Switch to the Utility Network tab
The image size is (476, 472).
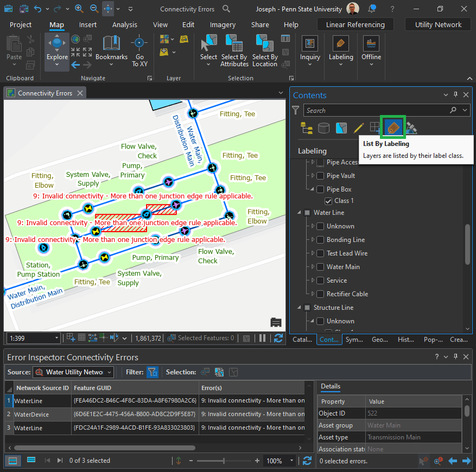click(438, 24)
